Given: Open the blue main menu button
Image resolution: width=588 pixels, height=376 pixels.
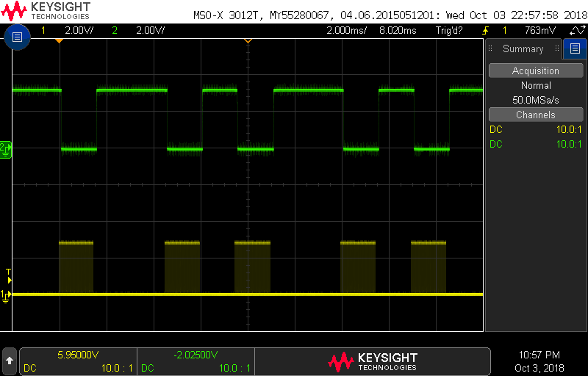Looking at the screenshot, I should [17, 37].
